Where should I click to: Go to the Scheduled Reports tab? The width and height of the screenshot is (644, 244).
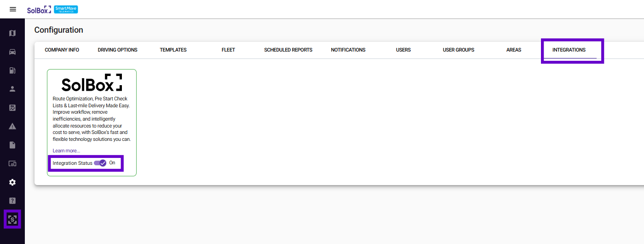click(x=288, y=50)
